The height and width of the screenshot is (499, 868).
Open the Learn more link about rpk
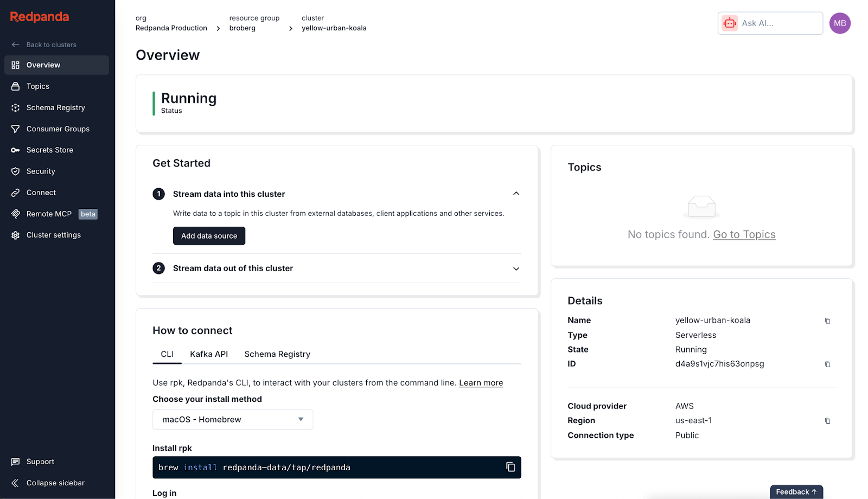point(481,383)
